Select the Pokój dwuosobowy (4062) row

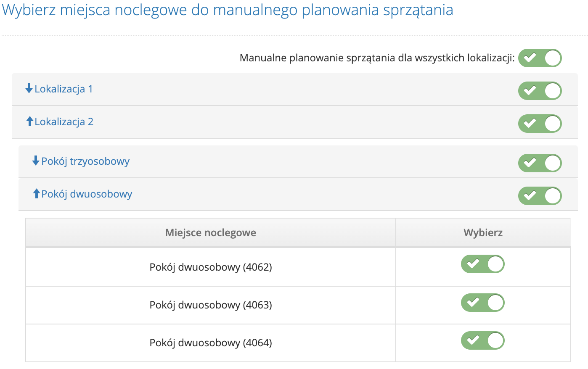click(x=211, y=266)
